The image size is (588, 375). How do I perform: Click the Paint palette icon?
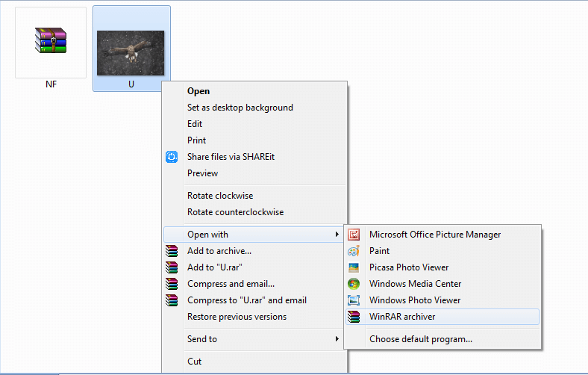point(354,251)
